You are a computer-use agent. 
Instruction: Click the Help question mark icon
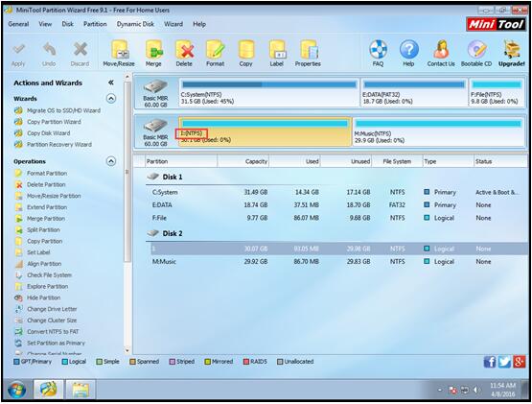[x=408, y=50]
